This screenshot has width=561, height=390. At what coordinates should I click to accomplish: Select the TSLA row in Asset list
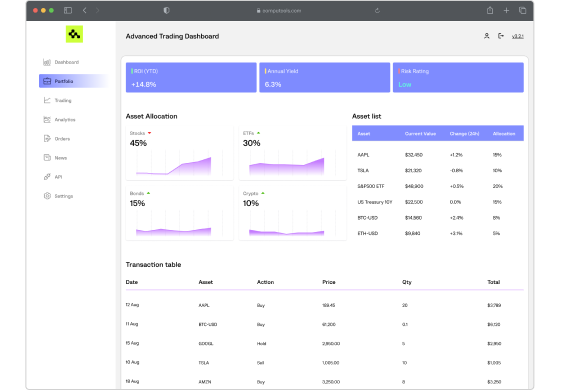[438, 171]
